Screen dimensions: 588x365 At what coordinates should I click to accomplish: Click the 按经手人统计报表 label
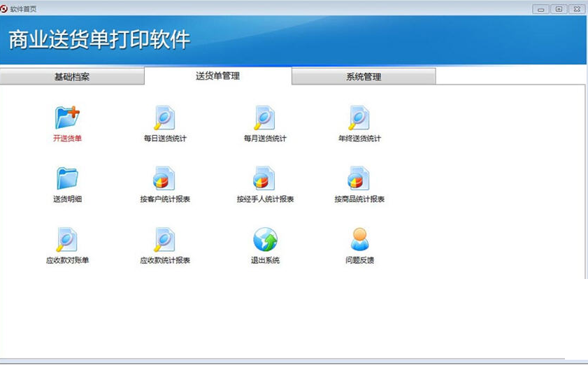click(265, 199)
